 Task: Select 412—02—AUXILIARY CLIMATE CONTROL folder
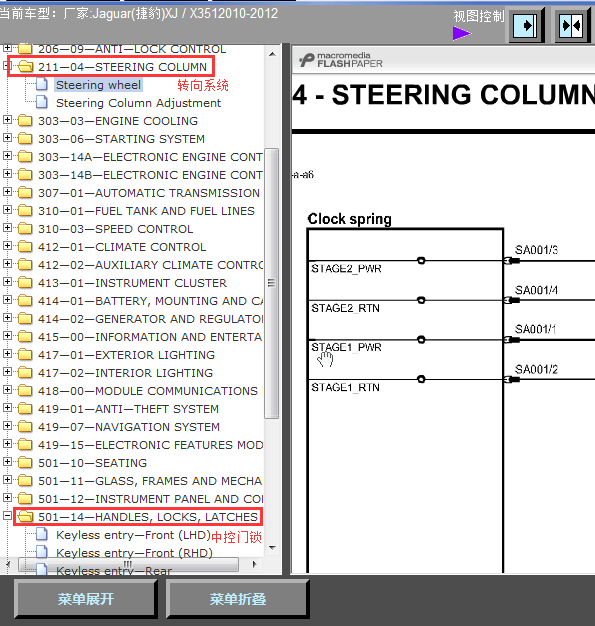(x=150, y=265)
